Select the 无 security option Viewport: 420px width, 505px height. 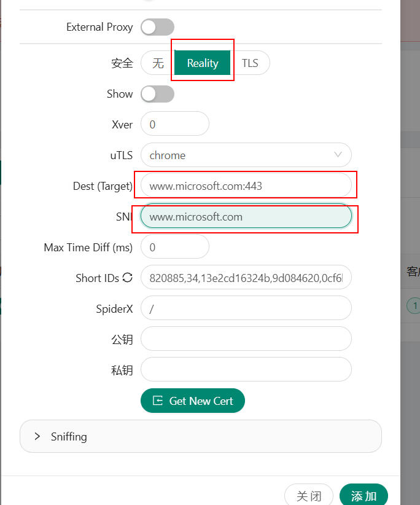tap(158, 63)
